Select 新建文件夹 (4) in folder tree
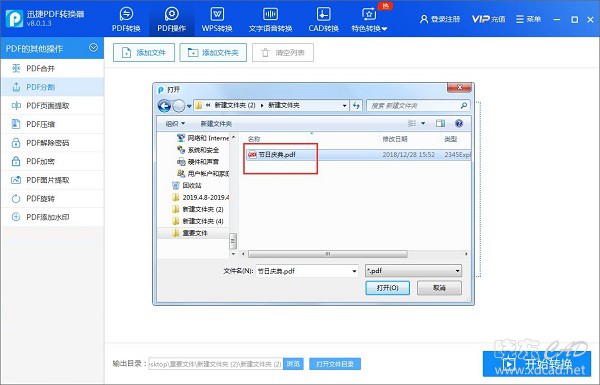The image size is (600, 385). (x=198, y=221)
